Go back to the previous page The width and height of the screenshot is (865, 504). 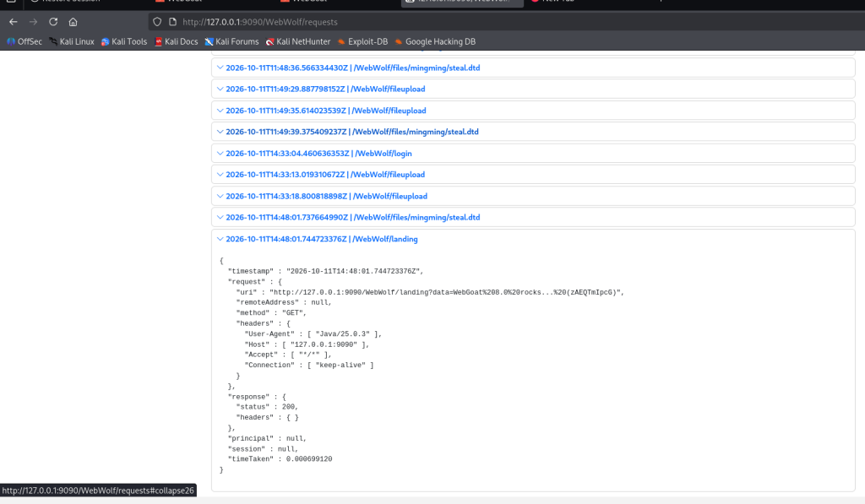[x=14, y=22]
